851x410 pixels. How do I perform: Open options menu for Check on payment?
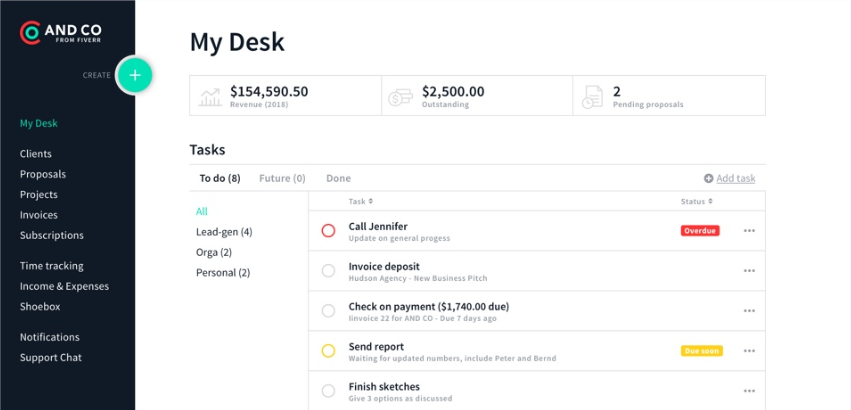tap(749, 311)
